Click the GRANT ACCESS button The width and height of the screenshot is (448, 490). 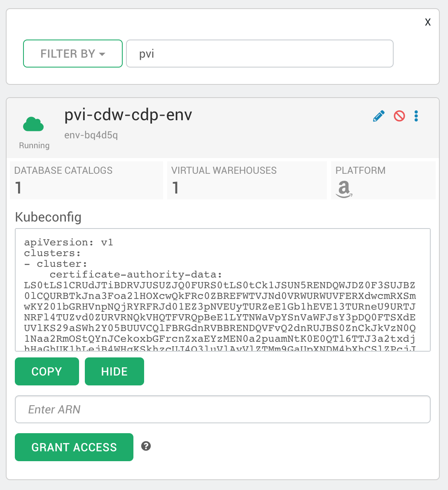(x=74, y=447)
